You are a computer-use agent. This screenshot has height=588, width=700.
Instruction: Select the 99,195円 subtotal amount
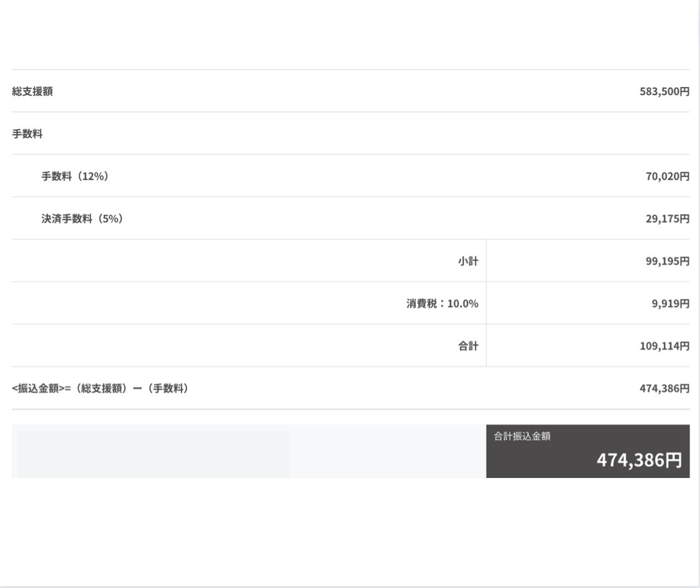tap(667, 262)
